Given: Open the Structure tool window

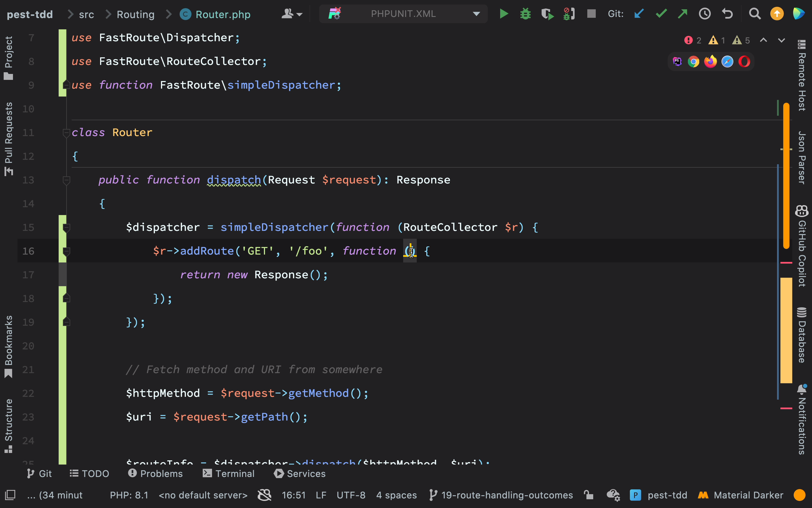Looking at the screenshot, I should pos(8,426).
